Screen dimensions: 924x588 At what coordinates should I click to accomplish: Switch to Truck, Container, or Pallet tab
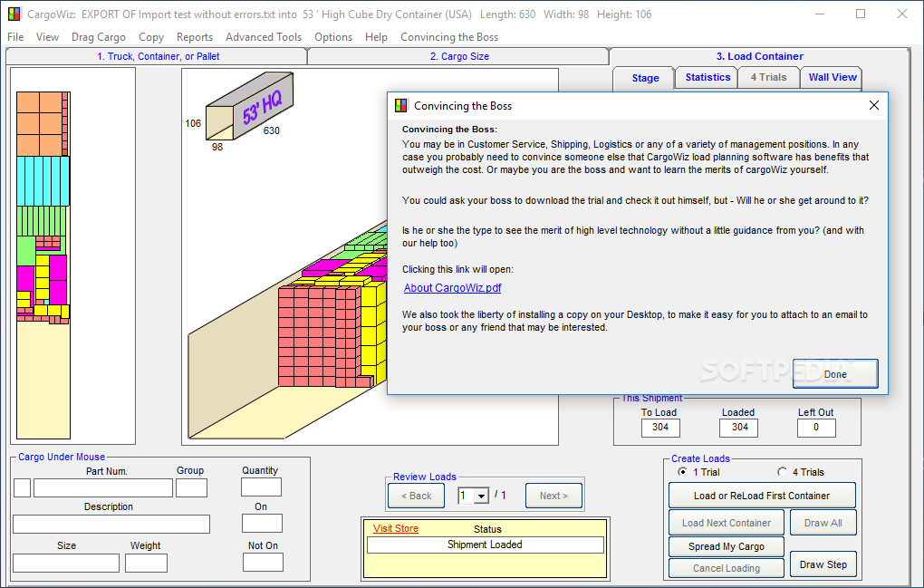pyautogui.click(x=158, y=56)
